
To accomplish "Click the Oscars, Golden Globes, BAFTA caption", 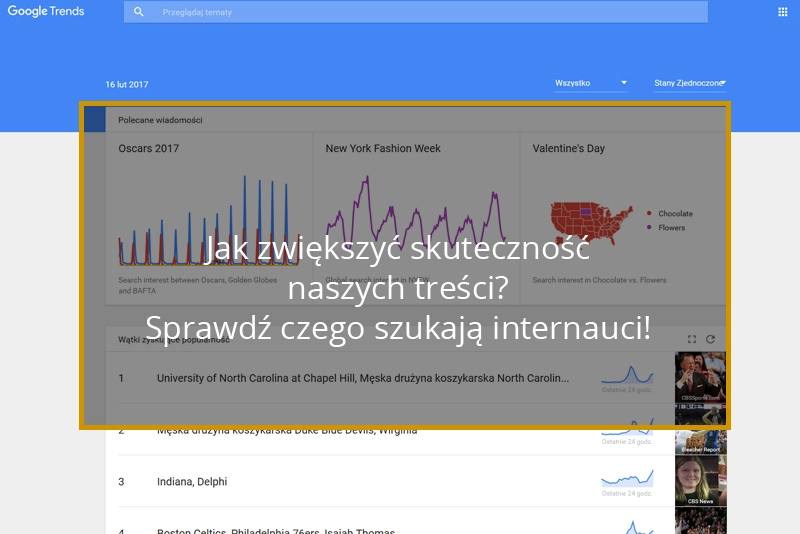I will tap(198, 285).
